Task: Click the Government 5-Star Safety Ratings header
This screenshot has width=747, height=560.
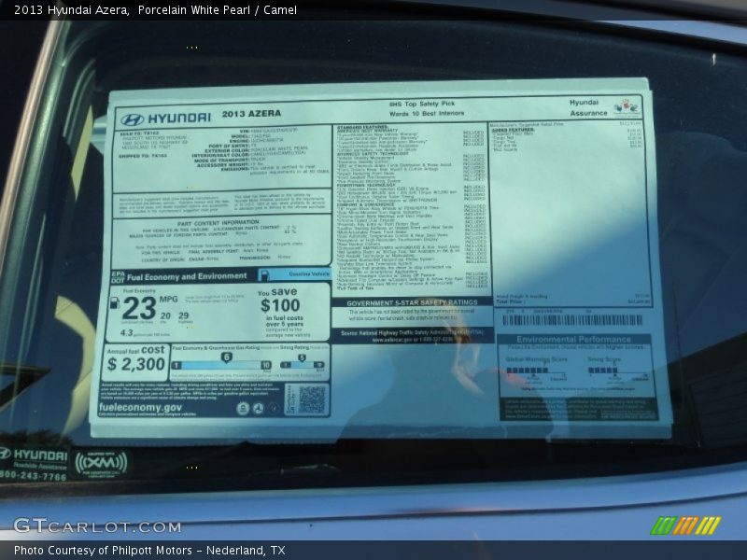Action: pyautogui.click(x=412, y=302)
